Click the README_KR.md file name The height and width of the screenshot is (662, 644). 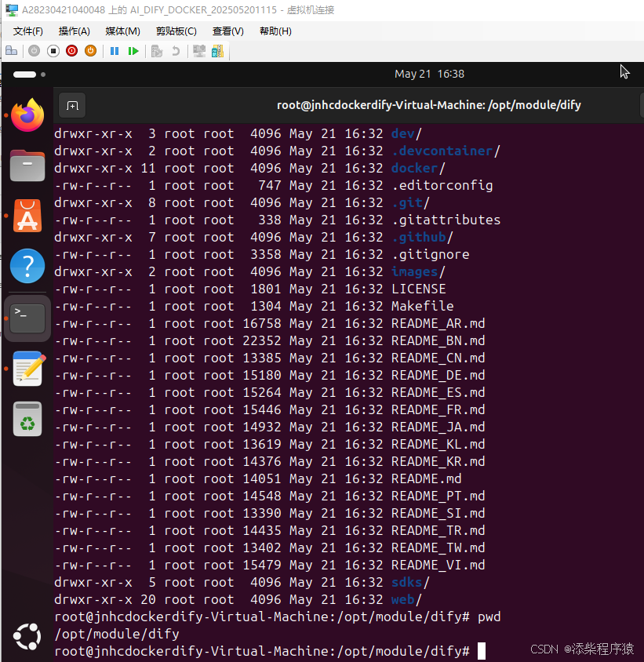point(438,462)
